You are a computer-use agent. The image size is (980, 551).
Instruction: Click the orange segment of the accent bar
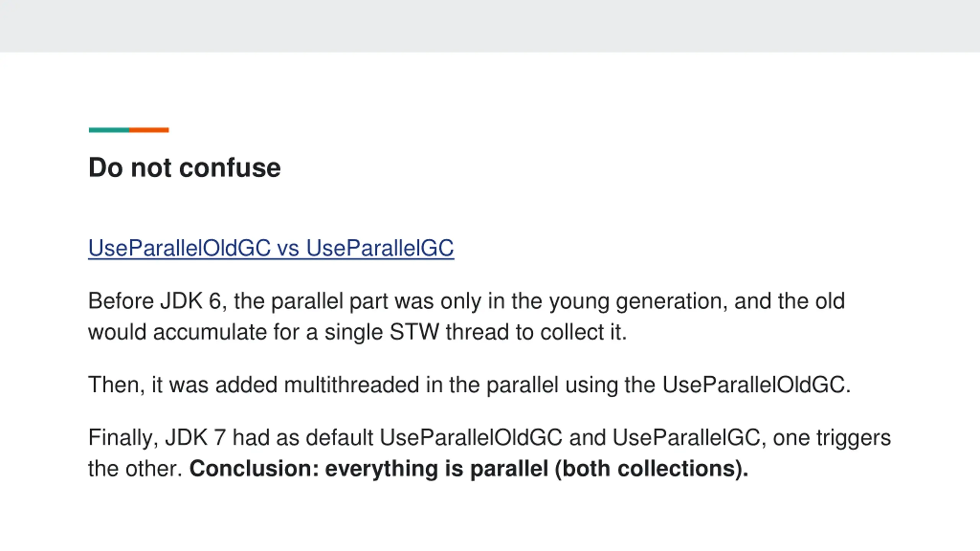coord(149,130)
